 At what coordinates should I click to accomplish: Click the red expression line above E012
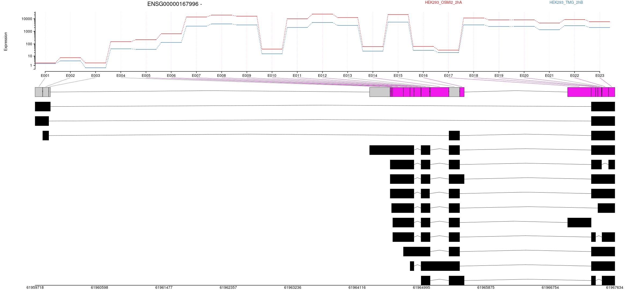pos(322,14)
